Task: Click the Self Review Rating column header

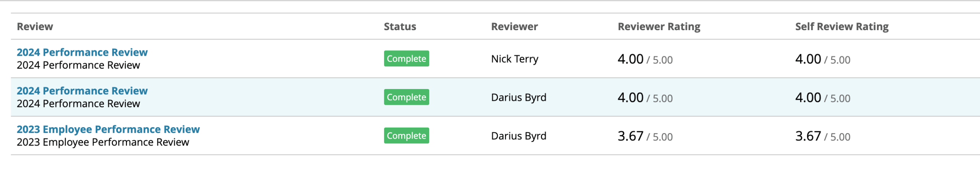Action: 841,27
